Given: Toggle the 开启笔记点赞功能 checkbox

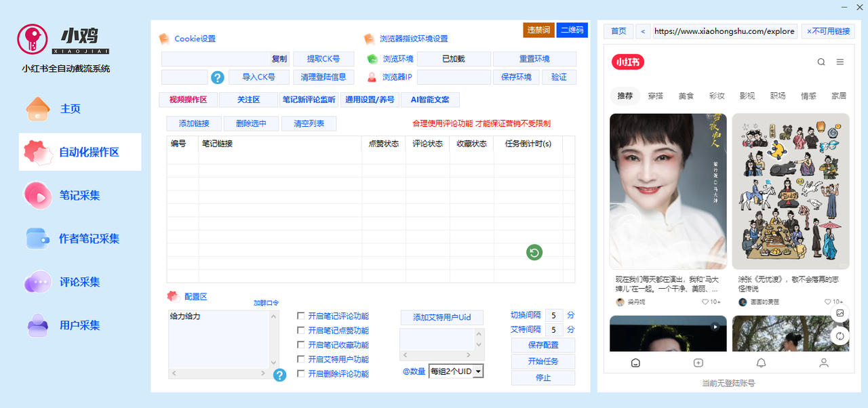Looking at the screenshot, I should (x=301, y=330).
